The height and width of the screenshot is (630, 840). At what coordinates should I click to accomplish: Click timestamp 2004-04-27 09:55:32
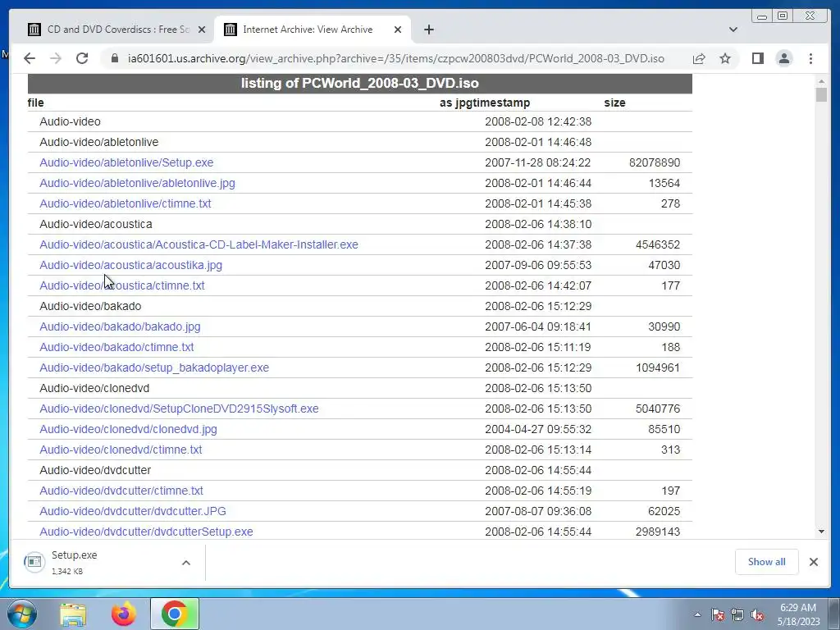click(538, 429)
